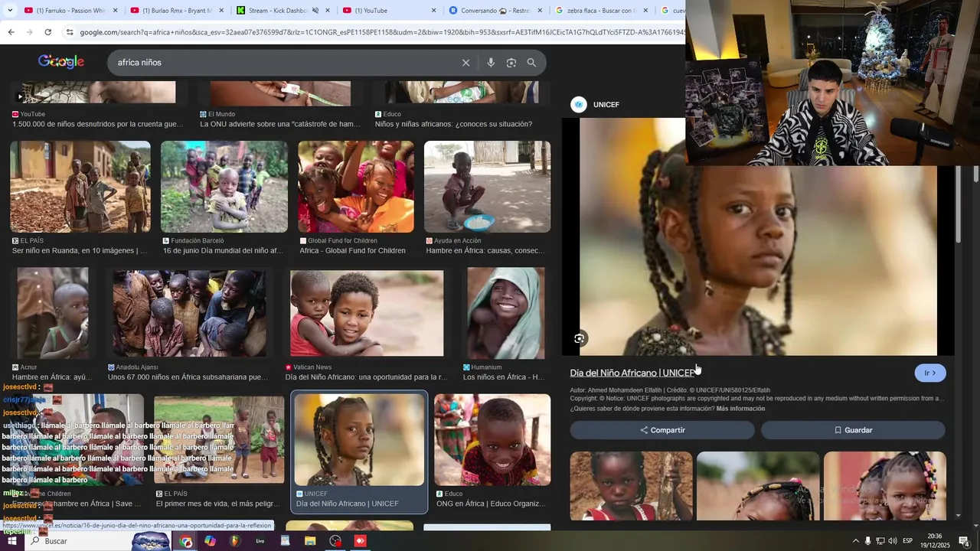
Task: Clear the search box with X
Action: pos(465,63)
